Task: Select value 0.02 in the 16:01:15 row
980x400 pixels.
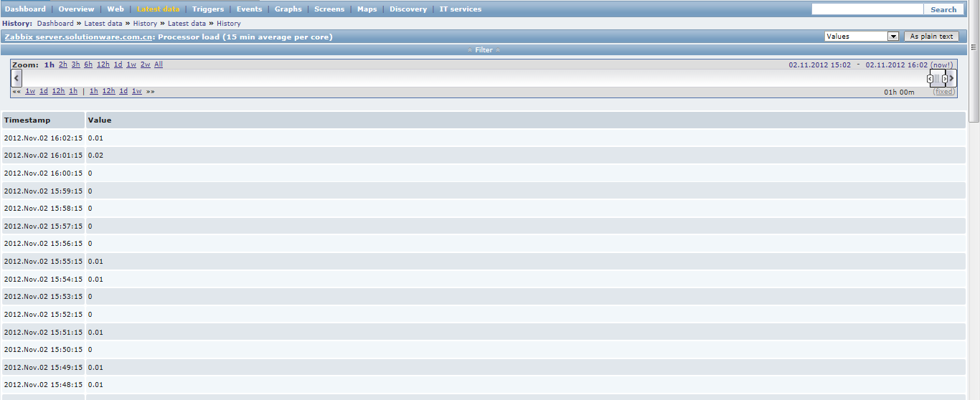Action: point(95,156)
